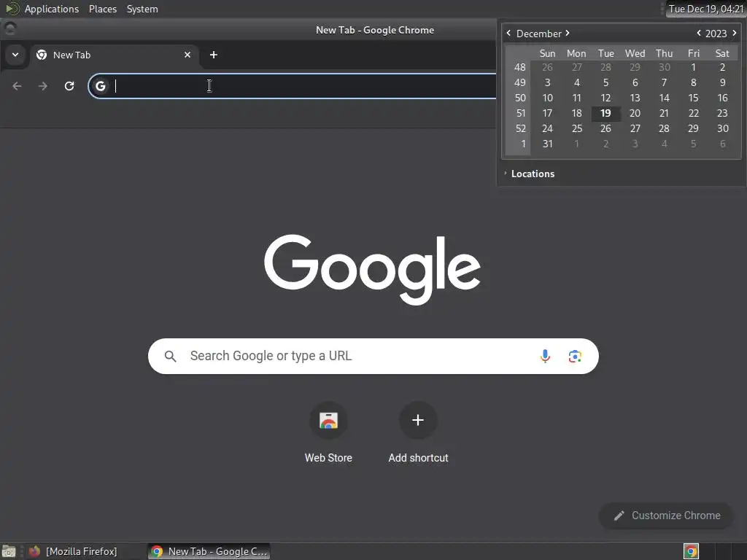Select December 19 in the calendar
This screenshot has height=560, width=747.
point(605,113)
